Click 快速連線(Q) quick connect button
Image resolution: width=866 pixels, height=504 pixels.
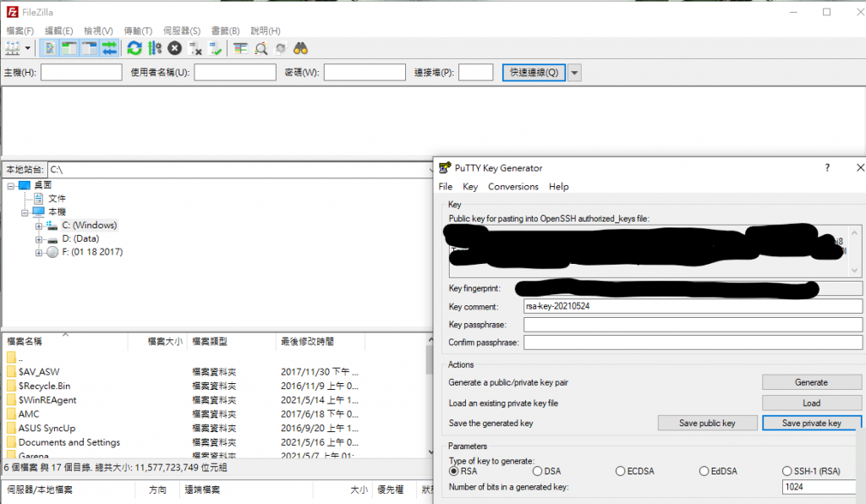tap(534, 73)
